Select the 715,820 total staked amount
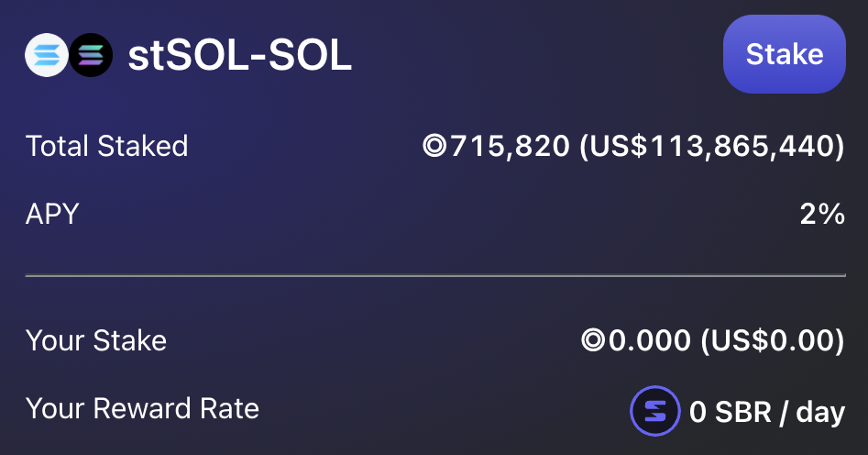Screen dimensions: 868x455 tap(509, 146)
